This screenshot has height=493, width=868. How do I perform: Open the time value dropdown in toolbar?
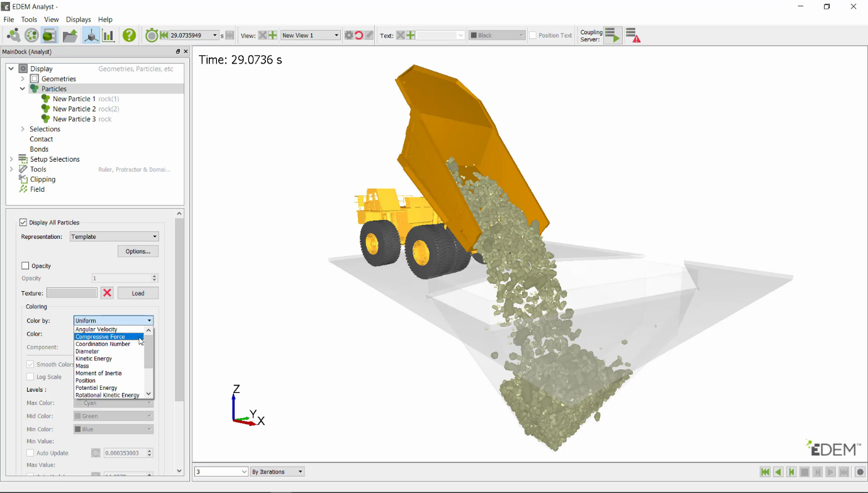(x=214, y=35)
